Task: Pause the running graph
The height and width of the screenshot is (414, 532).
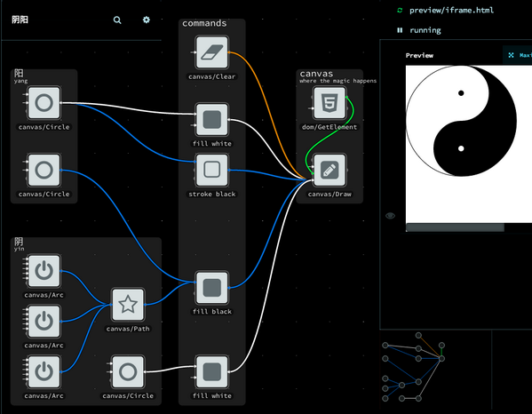Action: [x=400, y=30]
